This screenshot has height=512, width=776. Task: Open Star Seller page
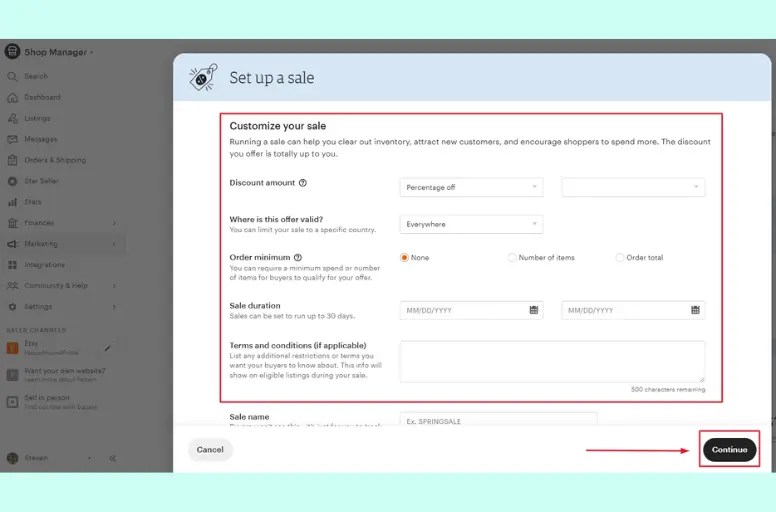[42, 181]
